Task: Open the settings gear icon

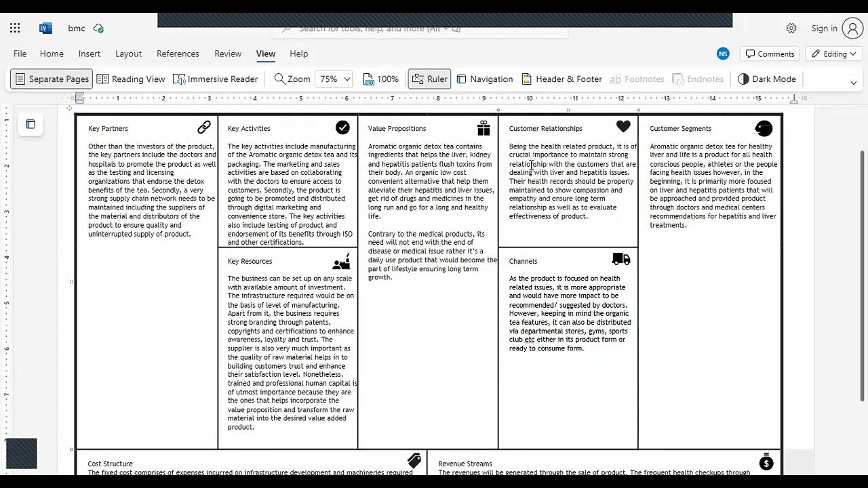Action: coord(791,28)
